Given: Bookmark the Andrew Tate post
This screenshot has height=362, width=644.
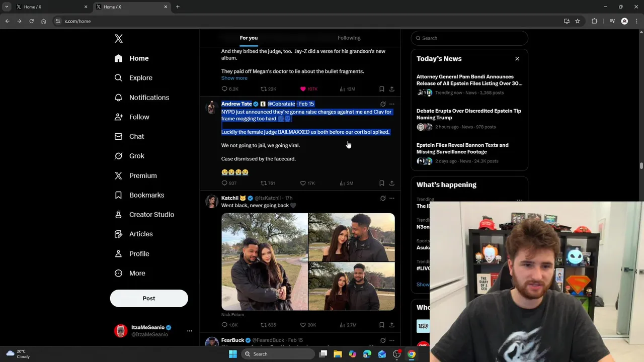Looking at the screenshot, I should (x=382, y=183).
